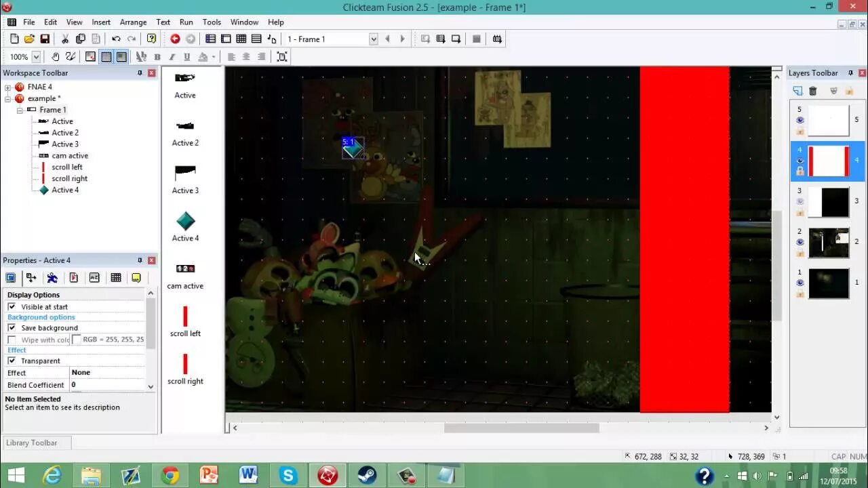The height and width of the screenshot is (488, 868).
Task: Open the Display Options properties tab icon
Action: click(10, 278)
